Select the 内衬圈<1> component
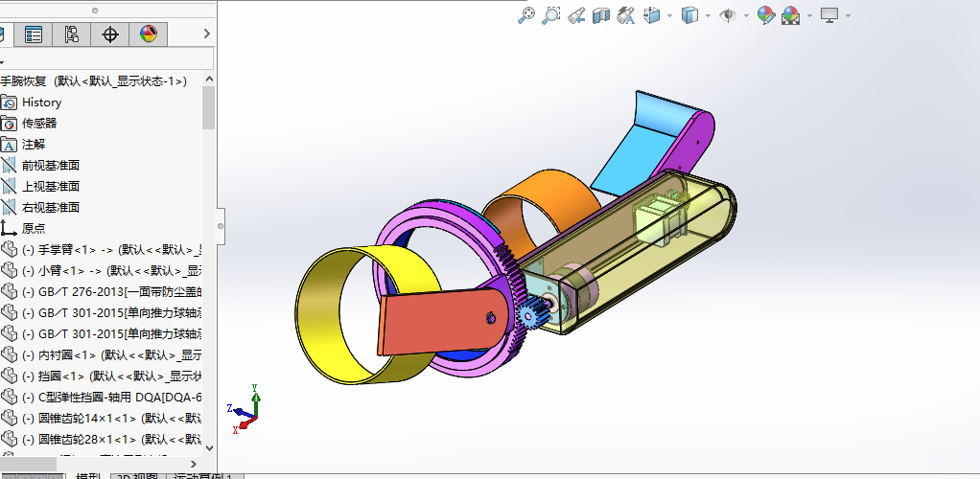Viewport: 980px width, 479px height. [112, 355]
